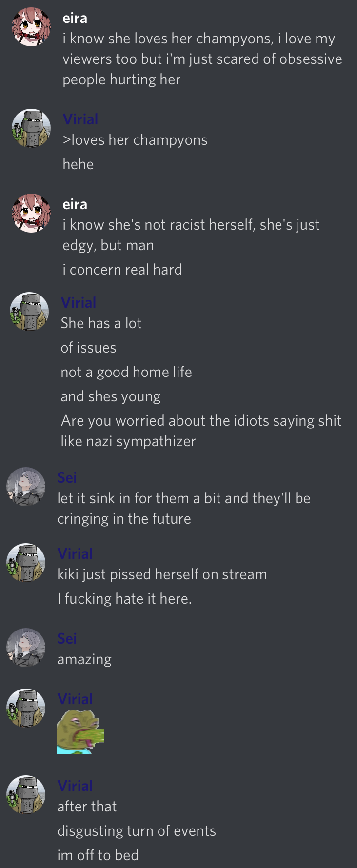Click Sei's username above "let it sink in"
The width and height of the screenshot is (357, 868).
pos(67,477)
